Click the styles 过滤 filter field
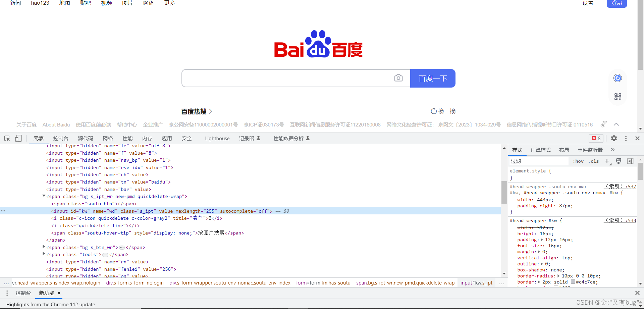This screenshot has height=309, width=644. coord(539,161)
